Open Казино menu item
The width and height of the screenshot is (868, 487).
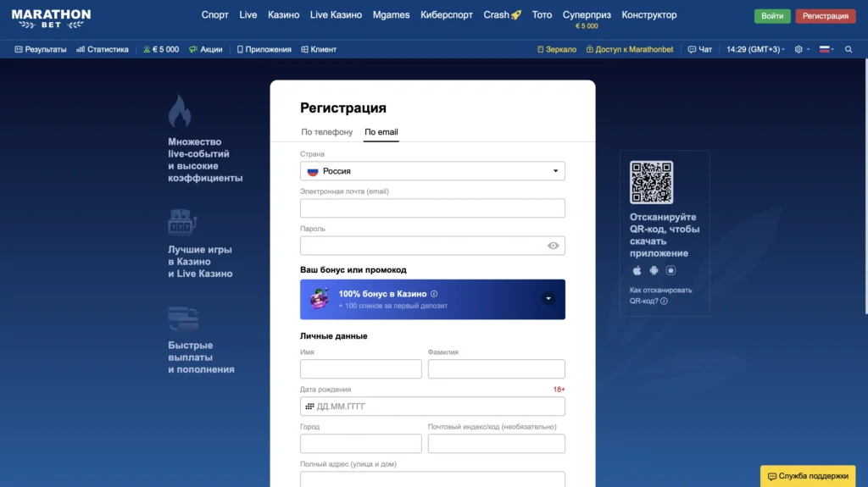pos(283,15)
